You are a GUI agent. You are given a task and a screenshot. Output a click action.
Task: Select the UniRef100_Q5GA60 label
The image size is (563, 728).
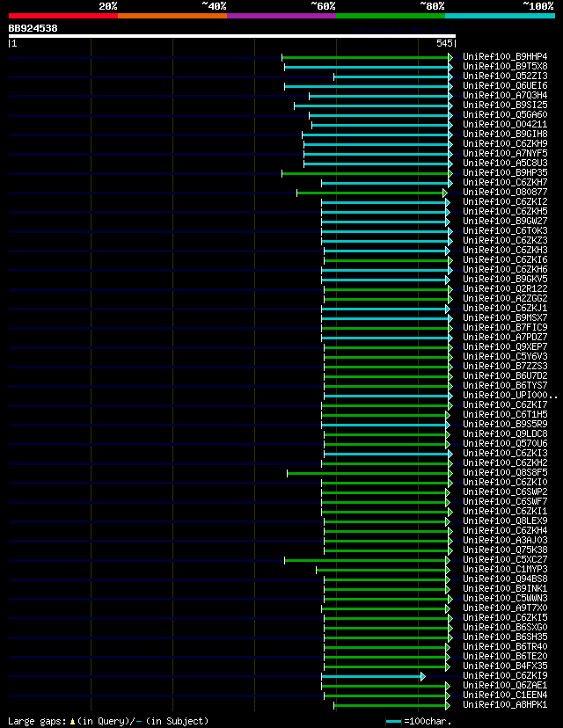click(x=505, y=114)
